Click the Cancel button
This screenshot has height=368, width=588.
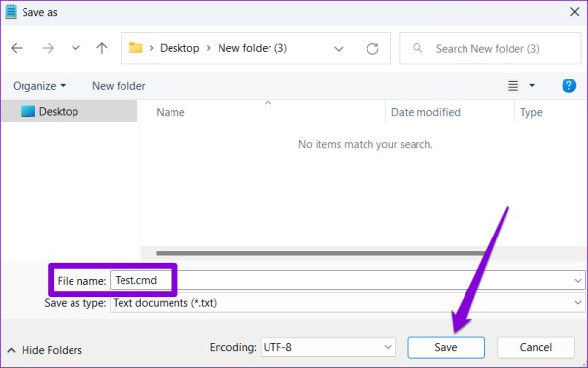tap(536, 347)
